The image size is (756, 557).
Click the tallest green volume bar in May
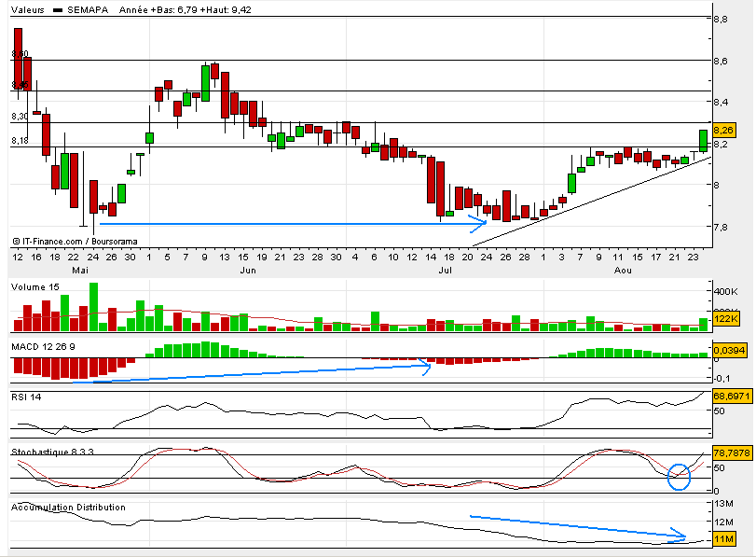click(x=93, y=307)
